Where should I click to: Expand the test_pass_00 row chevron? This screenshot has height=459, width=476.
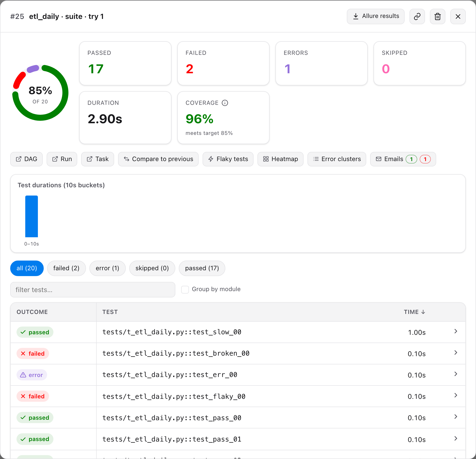coord(456,417)
